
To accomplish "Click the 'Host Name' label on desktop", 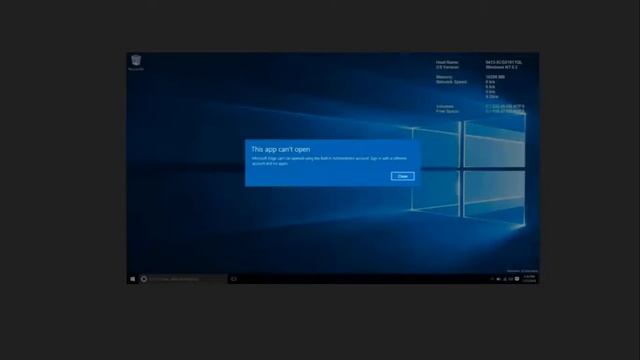I will 447,62.
